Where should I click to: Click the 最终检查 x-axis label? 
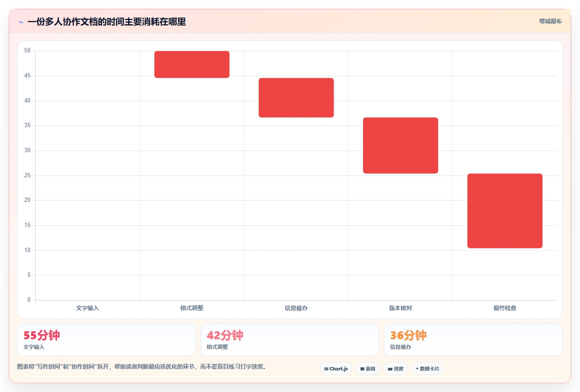(x=505, y=308)
